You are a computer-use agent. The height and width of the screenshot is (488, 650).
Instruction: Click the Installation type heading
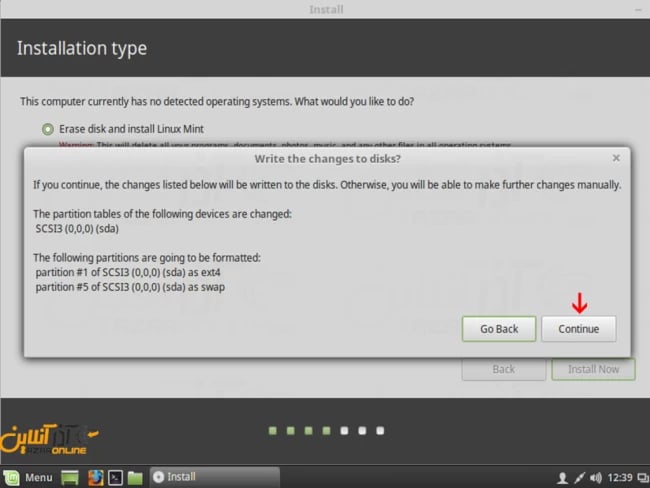point(82,48)
